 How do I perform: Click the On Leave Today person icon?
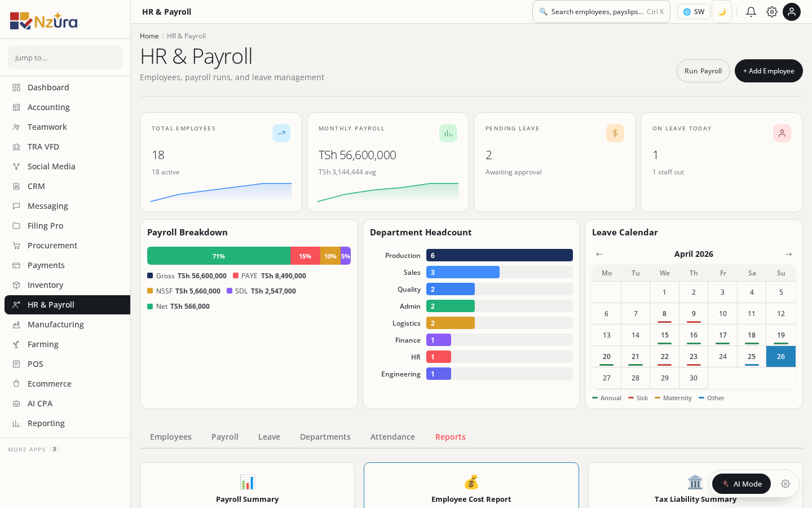pos(782,133)
